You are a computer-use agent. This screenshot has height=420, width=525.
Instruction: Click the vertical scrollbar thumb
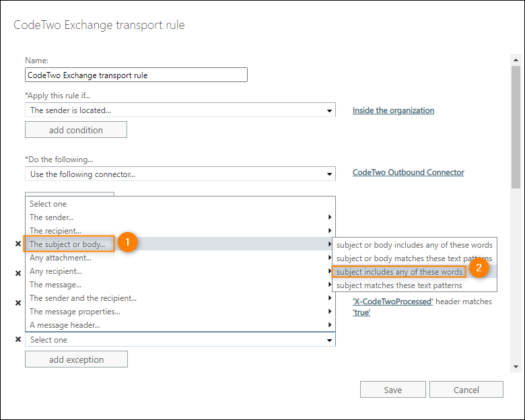click(x=516, y=127)
